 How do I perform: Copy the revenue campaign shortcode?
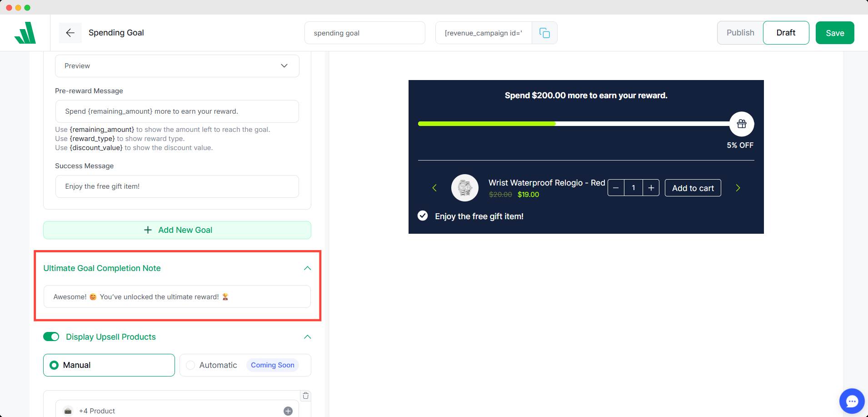click(x=544, y=33)
